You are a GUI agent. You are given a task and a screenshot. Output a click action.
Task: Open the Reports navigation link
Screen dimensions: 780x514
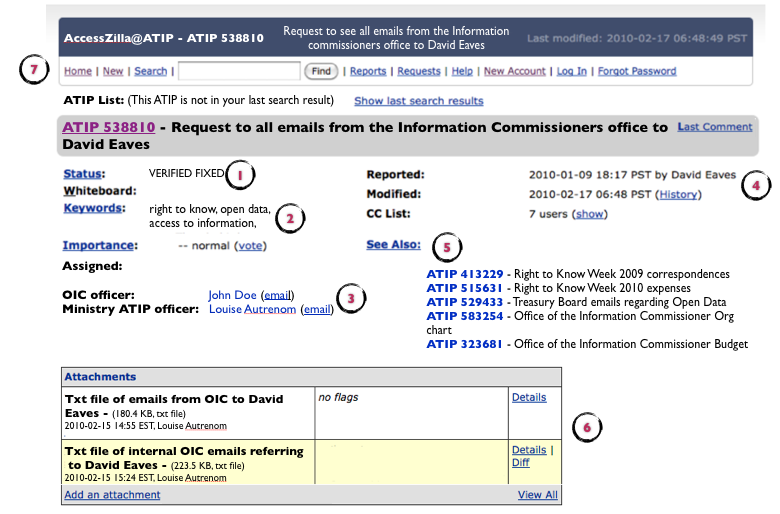coord(368,71)
